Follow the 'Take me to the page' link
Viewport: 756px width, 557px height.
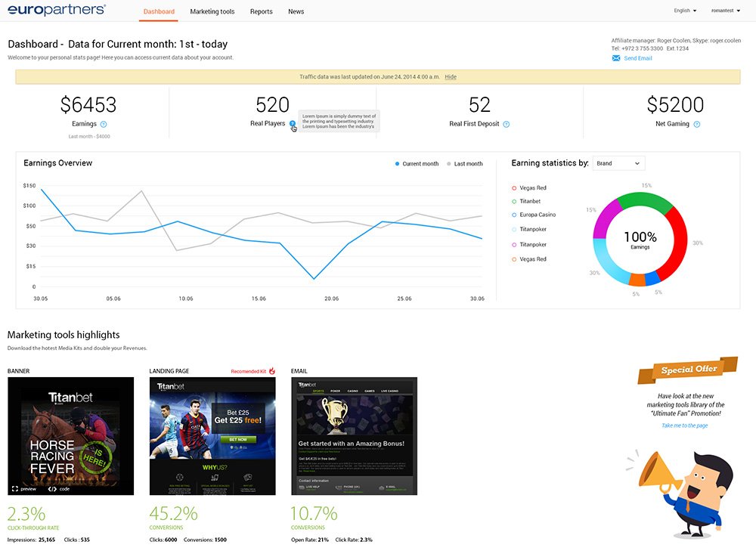point(684,425)
